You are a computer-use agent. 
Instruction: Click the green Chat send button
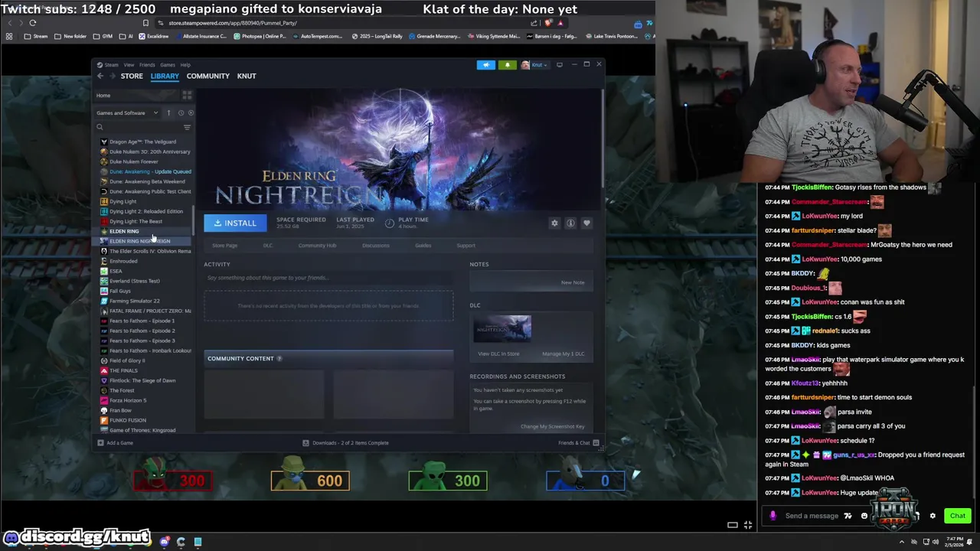[957, 516]
